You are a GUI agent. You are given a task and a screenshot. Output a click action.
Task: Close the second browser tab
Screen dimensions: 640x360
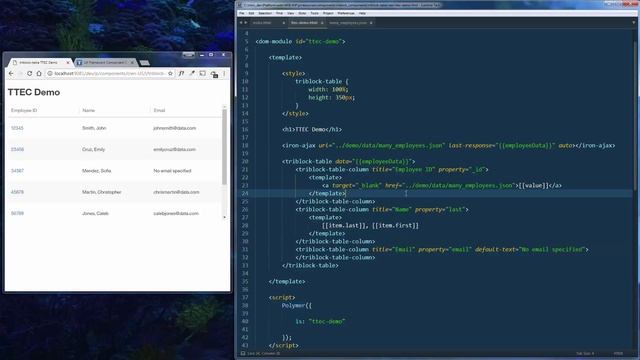(x=132, y=62)
